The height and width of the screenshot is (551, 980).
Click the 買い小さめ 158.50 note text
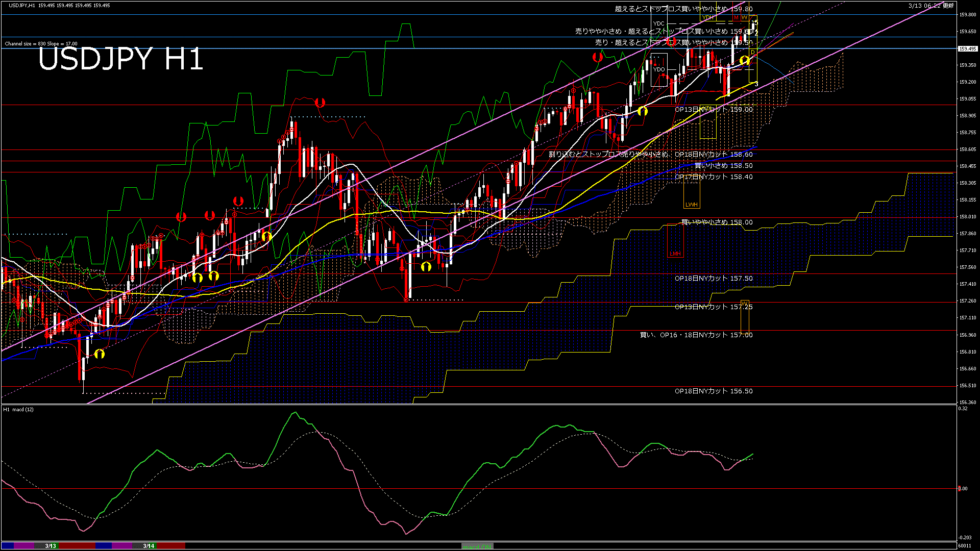pos(724,165)
